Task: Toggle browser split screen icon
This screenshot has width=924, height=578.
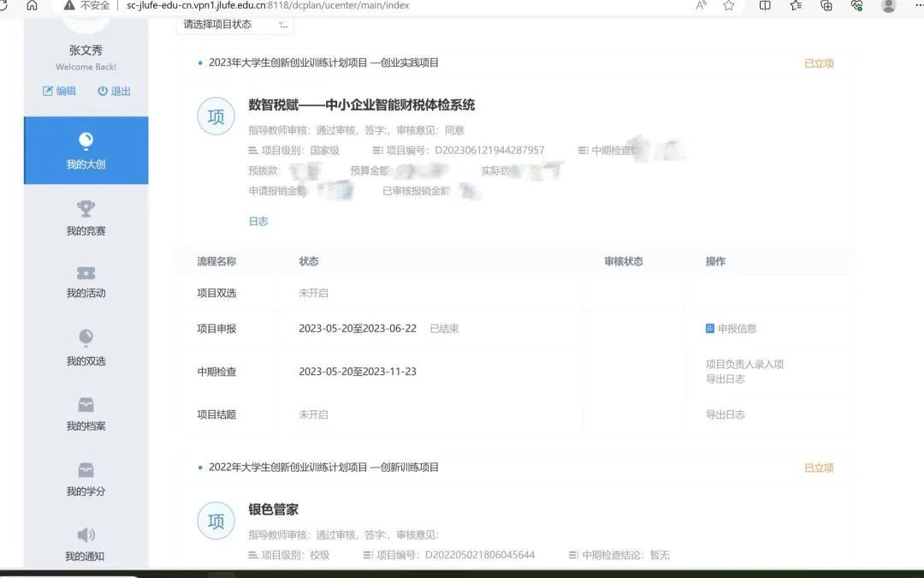Action: [765, 5]
